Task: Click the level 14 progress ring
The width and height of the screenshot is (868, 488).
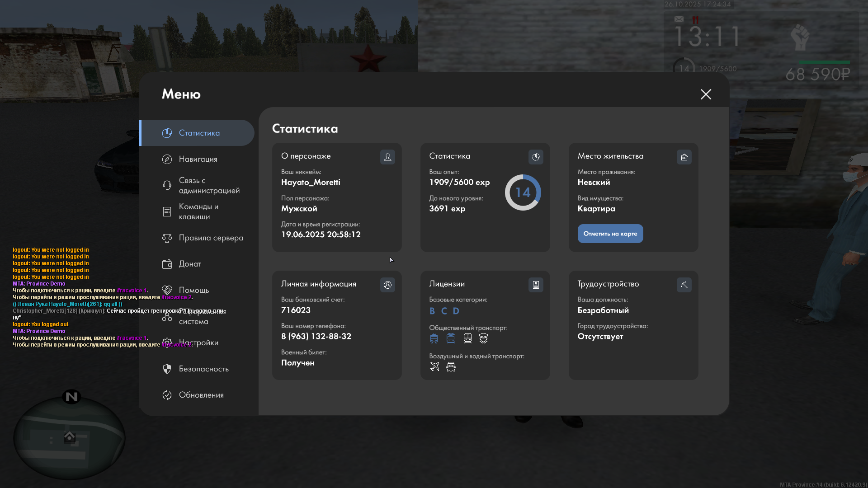Action: (x=523, y=192)
